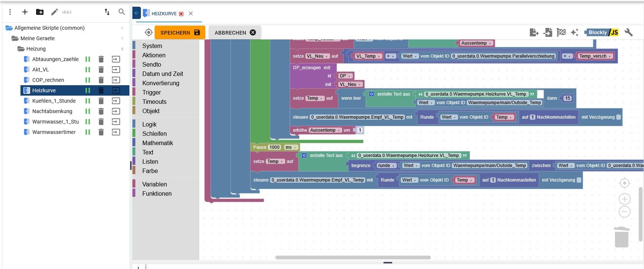Open script search magnifier icon
Screen dimensions: 644x269
[122, 12]
